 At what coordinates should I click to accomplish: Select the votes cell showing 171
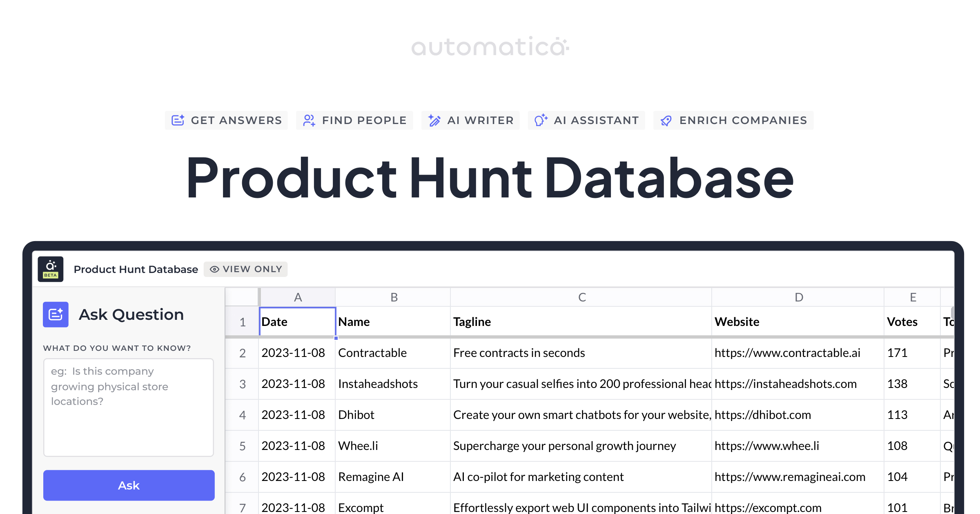[913, 353]
